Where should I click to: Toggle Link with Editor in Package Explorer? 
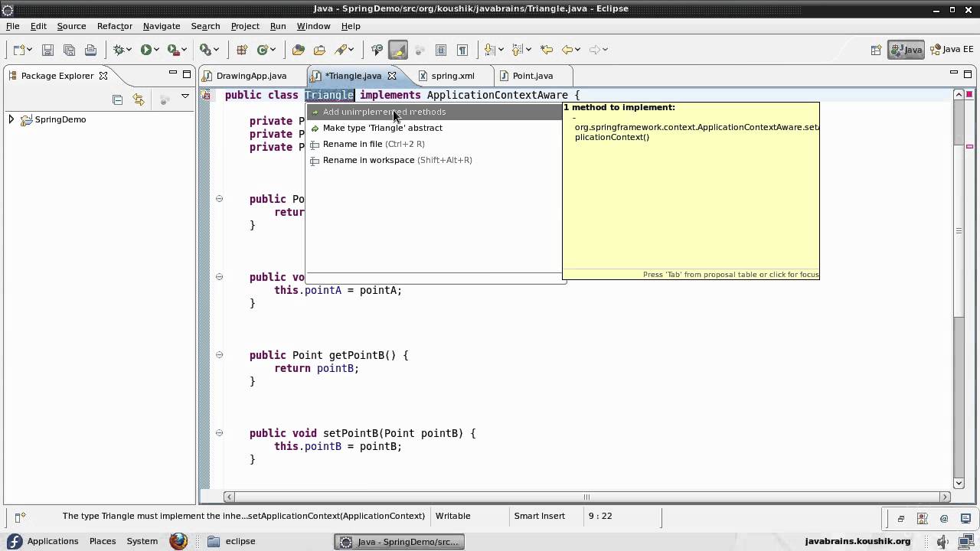tap(139, 99)
